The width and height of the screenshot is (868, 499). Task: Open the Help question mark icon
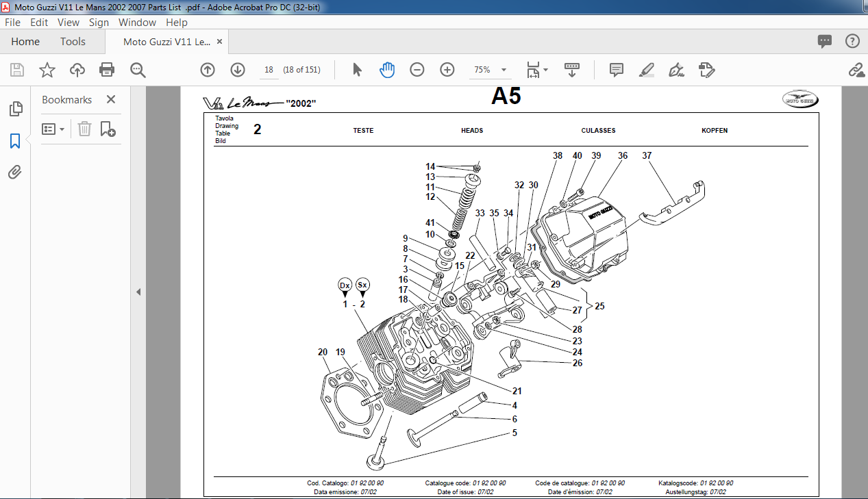pos(852,41)
